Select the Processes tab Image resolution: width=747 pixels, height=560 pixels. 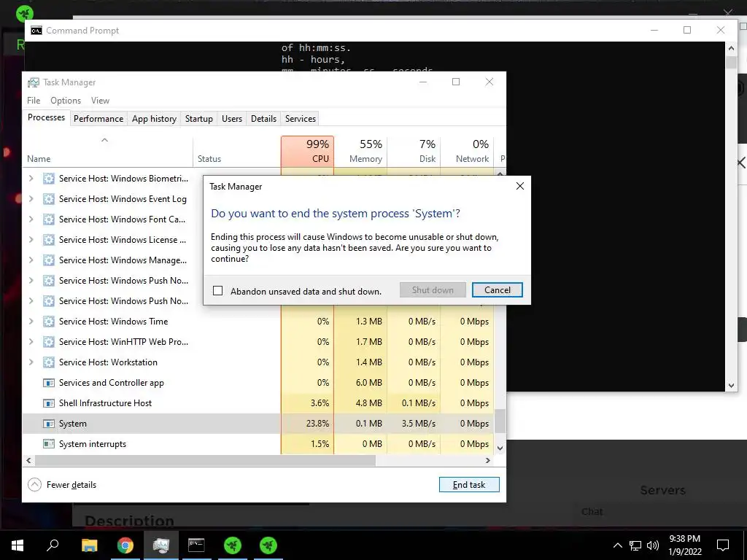coord(46,117)
